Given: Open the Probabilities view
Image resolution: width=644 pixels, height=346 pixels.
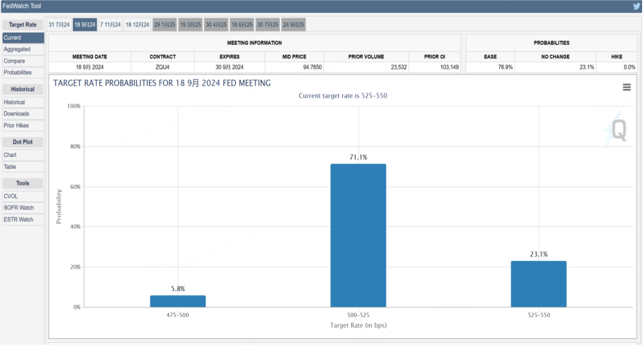Looking at the screenshot, I should pos(23,73).
